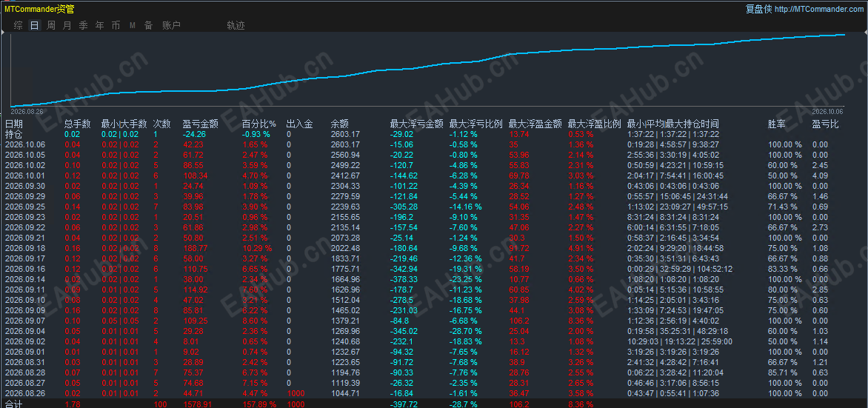The image size is (868, 408).
Task: Click the 出入金 column header
Action: click(x=299, y=124)
